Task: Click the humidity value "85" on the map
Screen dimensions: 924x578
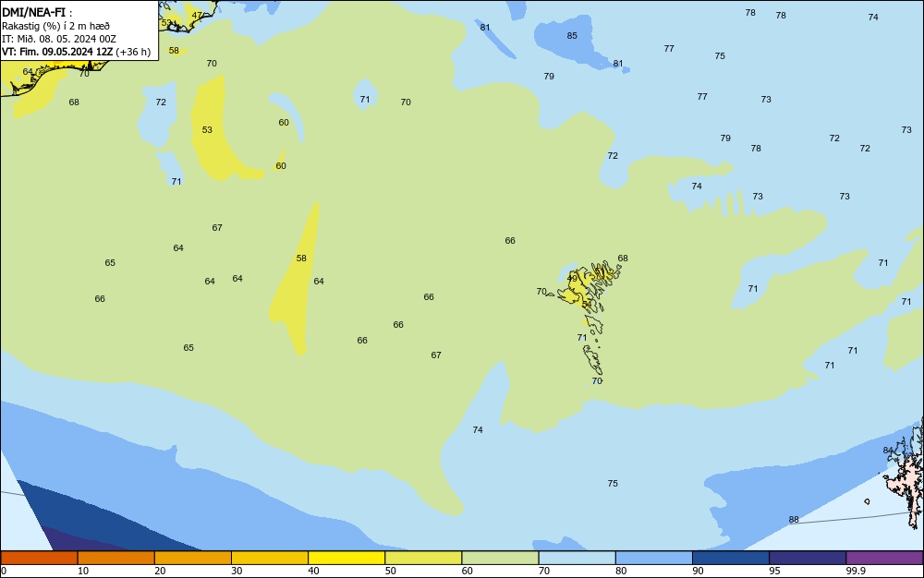Action: coord(572,35)
